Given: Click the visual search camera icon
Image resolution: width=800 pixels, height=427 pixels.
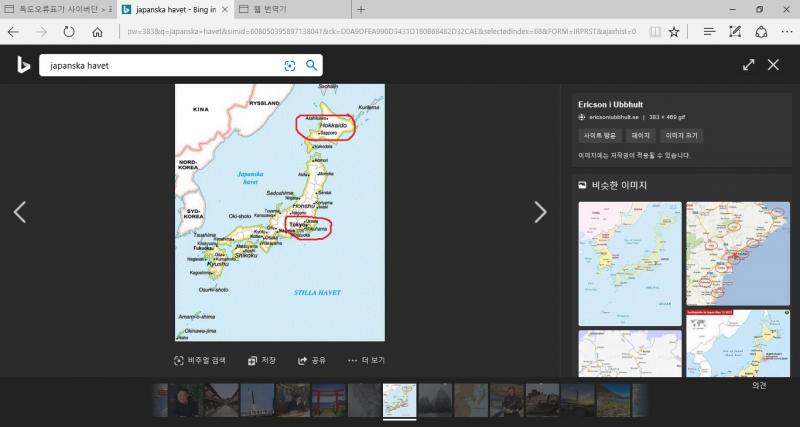Looking at the screenshot, I should [290, 66].
